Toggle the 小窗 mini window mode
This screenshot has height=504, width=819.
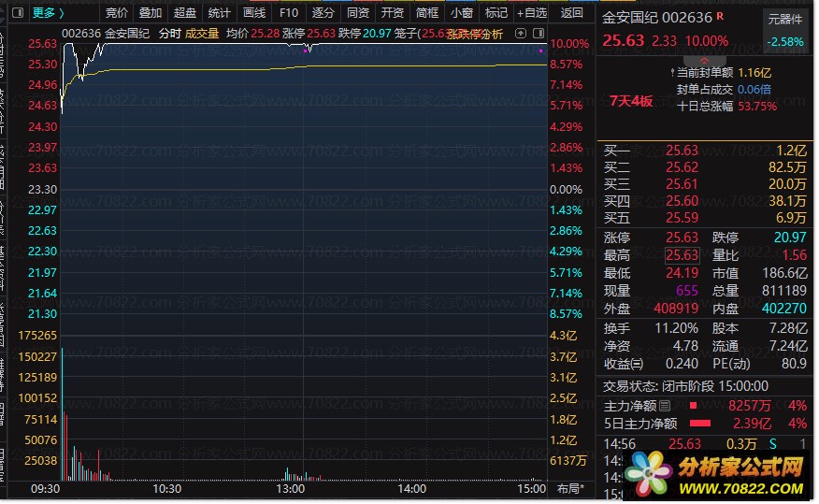pos(461,12)
